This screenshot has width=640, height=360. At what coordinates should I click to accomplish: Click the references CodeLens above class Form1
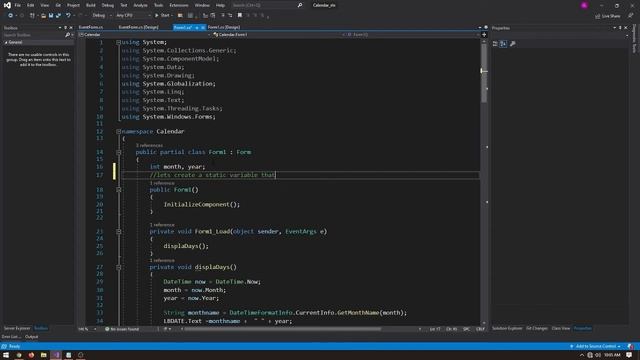point(149,145)
